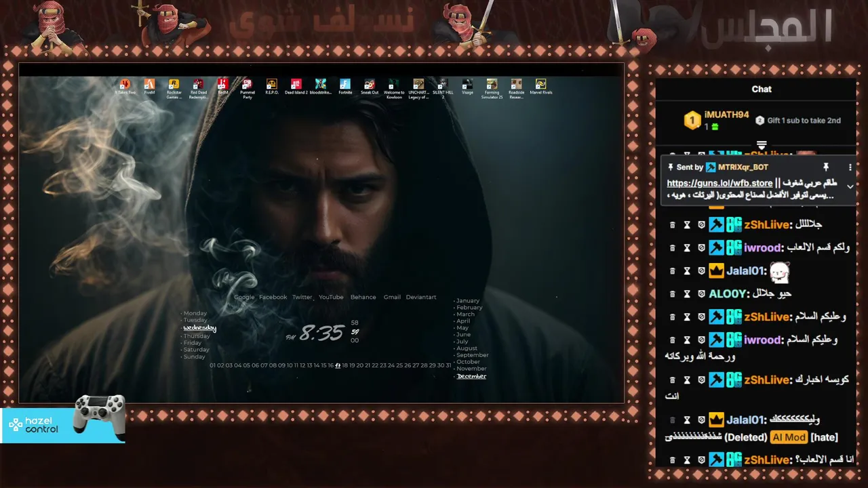The image size is (868, 488).
Task: Select the Red Dead Redemption desktop icon
Action: click(198, 88)
